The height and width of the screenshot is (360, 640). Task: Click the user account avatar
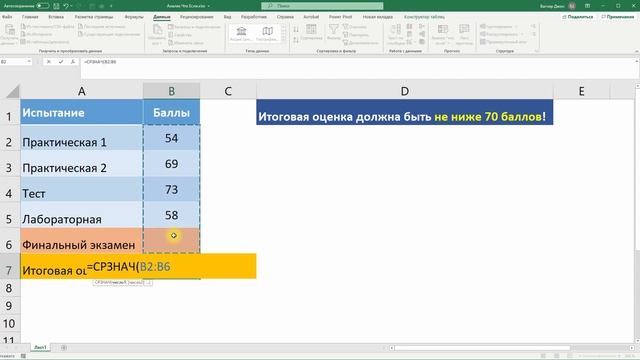(572, 6)
